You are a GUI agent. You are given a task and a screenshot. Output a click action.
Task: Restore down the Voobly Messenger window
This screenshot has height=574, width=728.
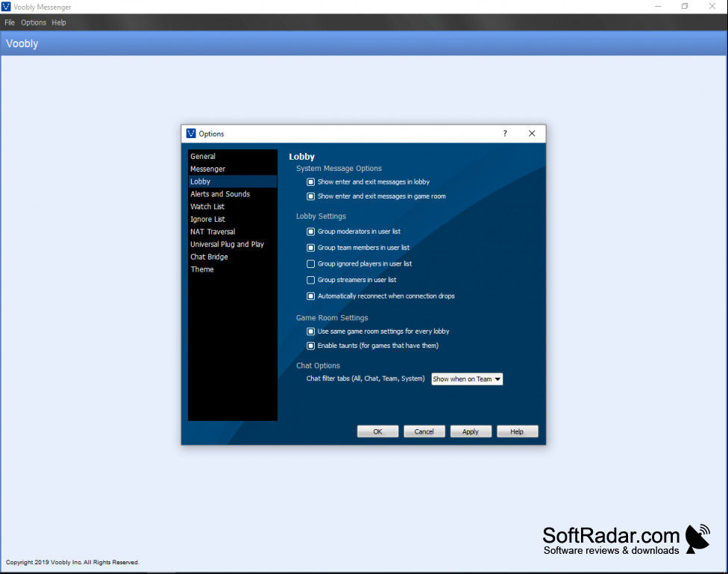[685, 7]
